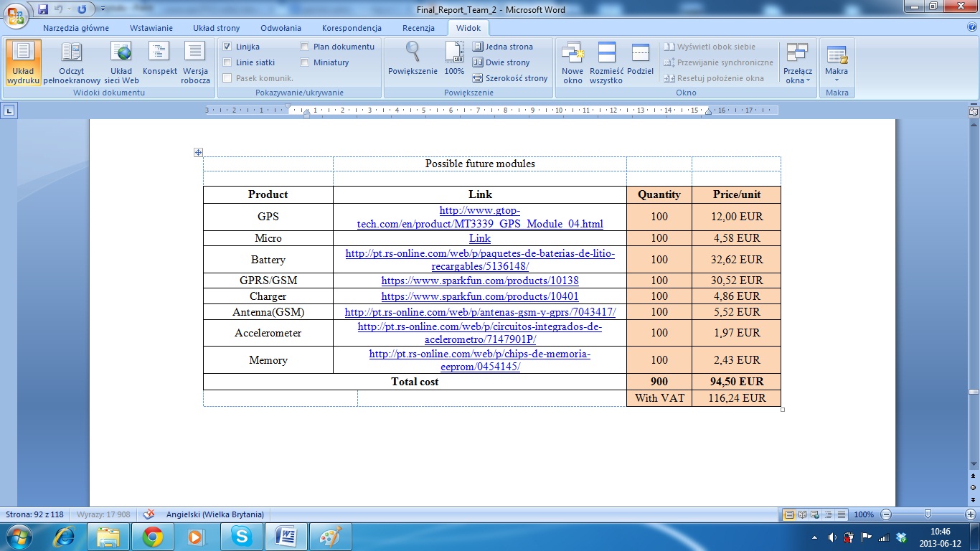Enable the Plan dokumentu checkbox
This screenshot has width=980, height=551.
click(305, 47)
